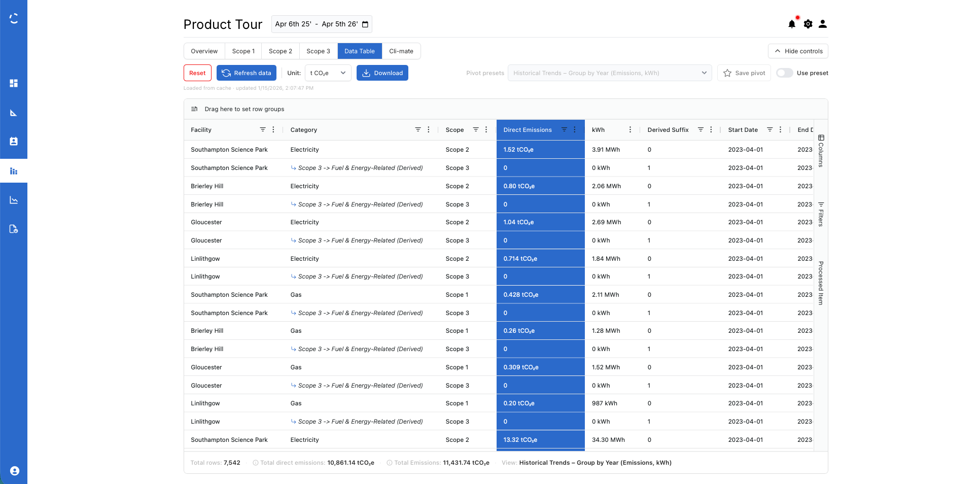Open the user profile icon at sidebar bottom
The height and width of the screenshot is (484, 980).
pyautogui.click(x=14, y=471)
